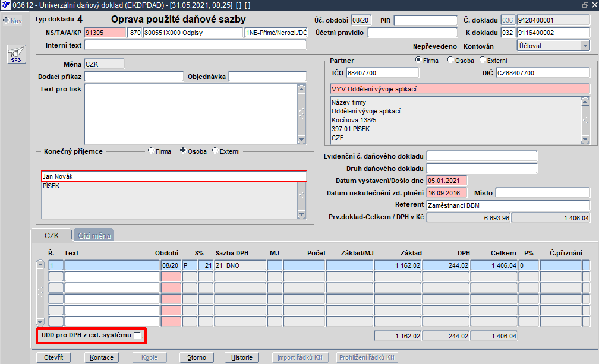Switch to the CZK tab
The image size is (599, 364).
pos(52,235)
